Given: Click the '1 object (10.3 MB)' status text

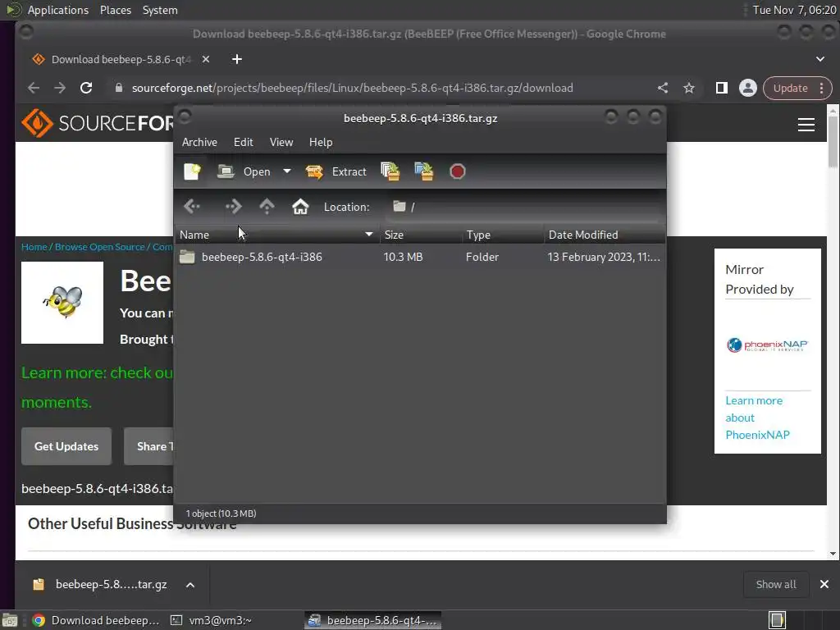Looking at the screenshot, I should pyautogui.click(x=221, y=514).
